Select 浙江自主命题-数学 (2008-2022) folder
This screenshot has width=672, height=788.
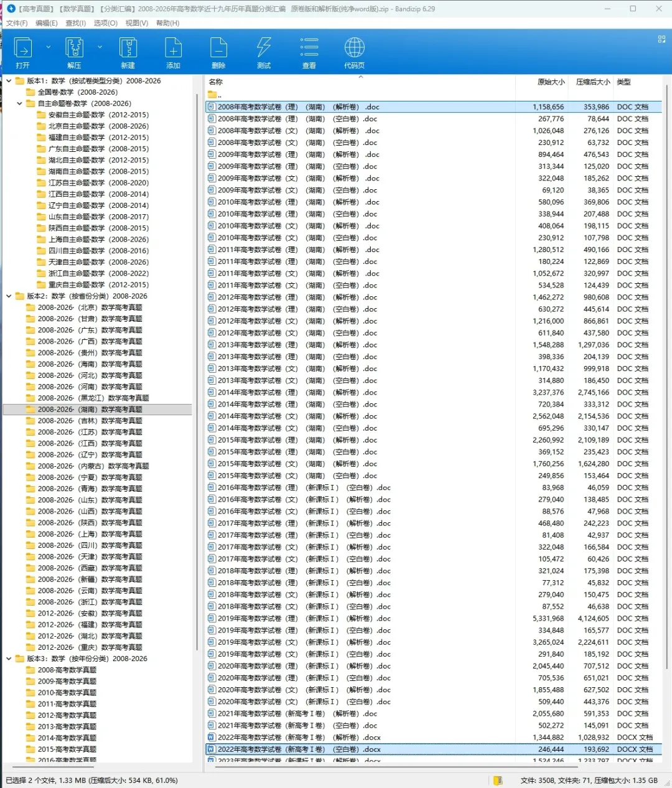(x=98, y=273)
